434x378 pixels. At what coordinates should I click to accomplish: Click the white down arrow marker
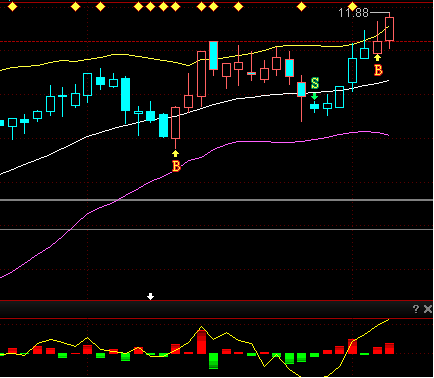[x=151, y=296]
